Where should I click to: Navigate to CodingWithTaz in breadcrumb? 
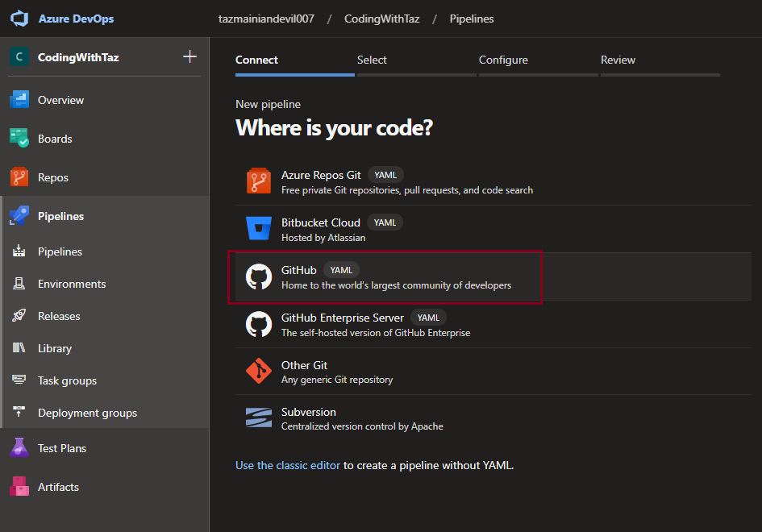point(381,19)
